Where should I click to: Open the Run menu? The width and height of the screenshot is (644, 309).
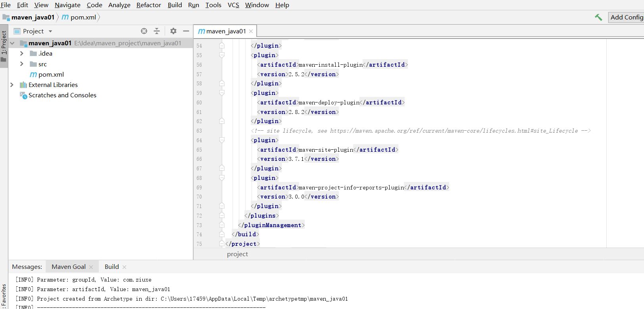194,5
